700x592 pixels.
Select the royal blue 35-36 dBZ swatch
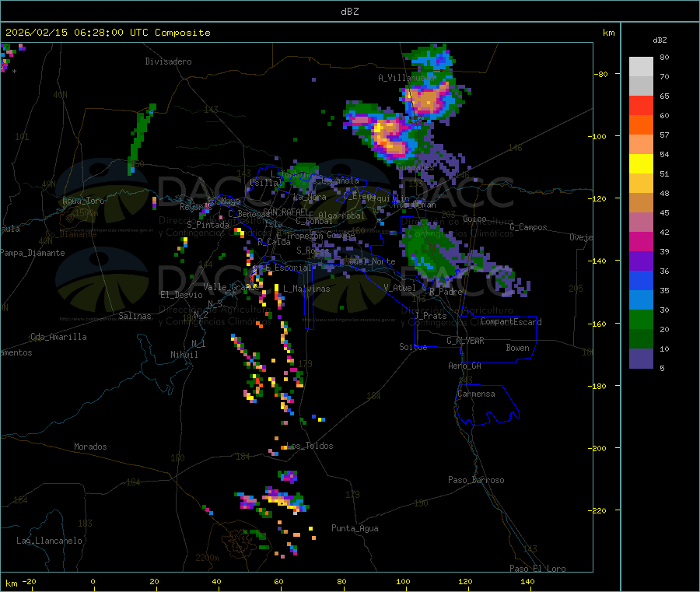pyautogui.click(x=641, y=280)
